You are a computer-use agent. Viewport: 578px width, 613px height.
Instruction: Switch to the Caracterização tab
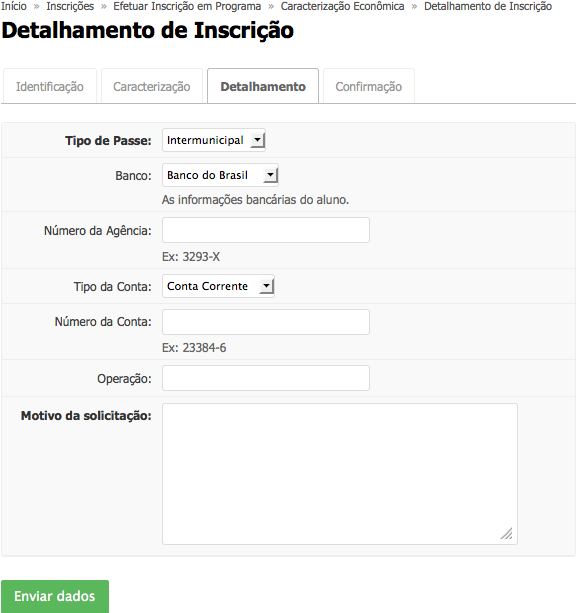(x=152, y=86)
